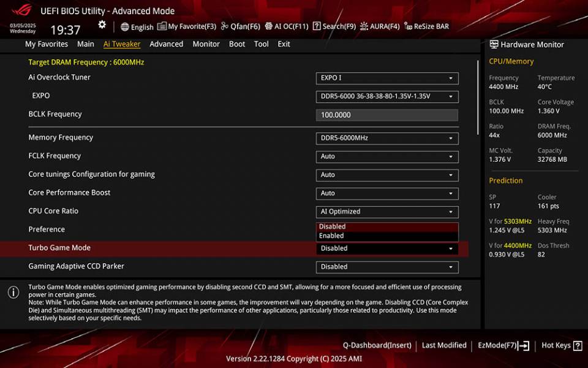Screen dimensions: 588x368
Task: Open My Favorite(F3) list
Action: click(187, 26)
